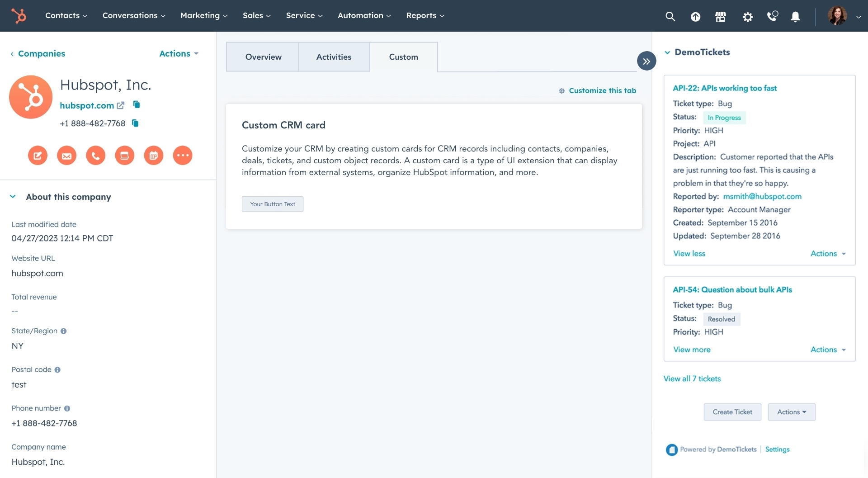The image size is (868, 478).
Task: Select the Custom tab
Action: (404, 57)
